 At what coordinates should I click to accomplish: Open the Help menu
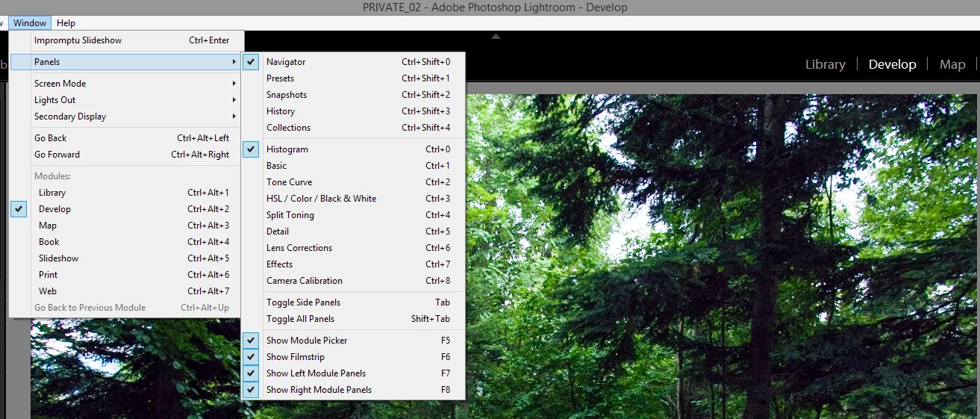[66, 23]
